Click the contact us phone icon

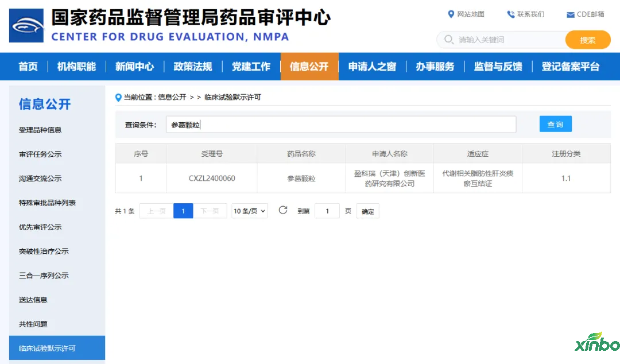pos(510,14)
